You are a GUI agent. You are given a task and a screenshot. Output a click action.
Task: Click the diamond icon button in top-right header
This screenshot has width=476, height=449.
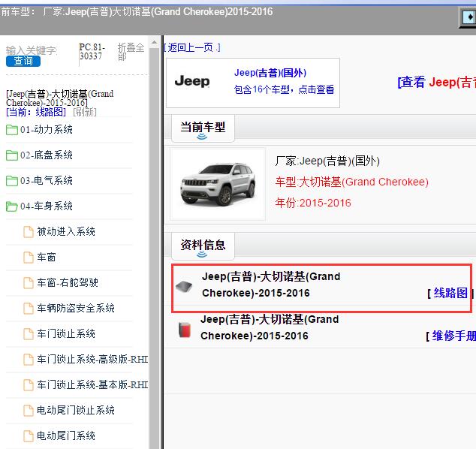(x=468, y=17)
